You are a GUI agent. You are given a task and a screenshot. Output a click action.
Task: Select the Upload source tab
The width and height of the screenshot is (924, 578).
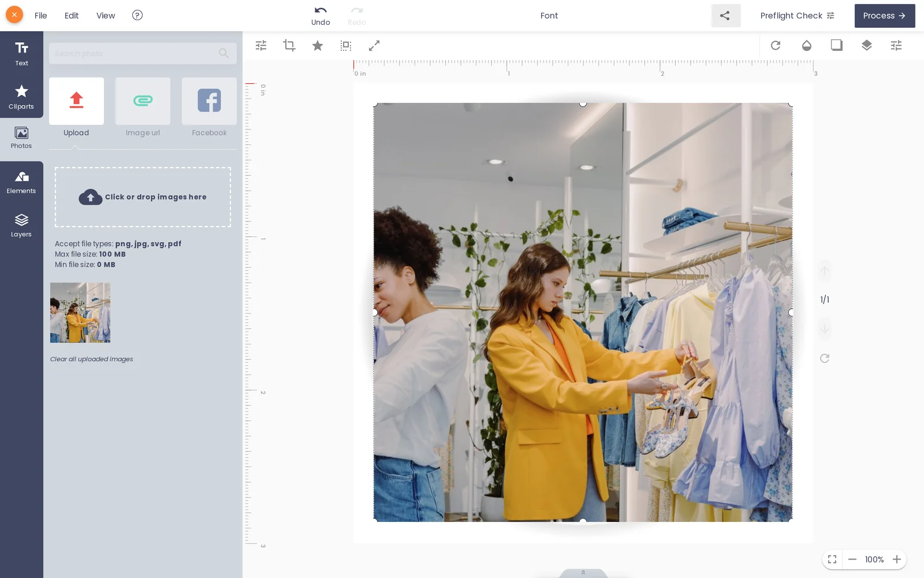tap(76, 108)
